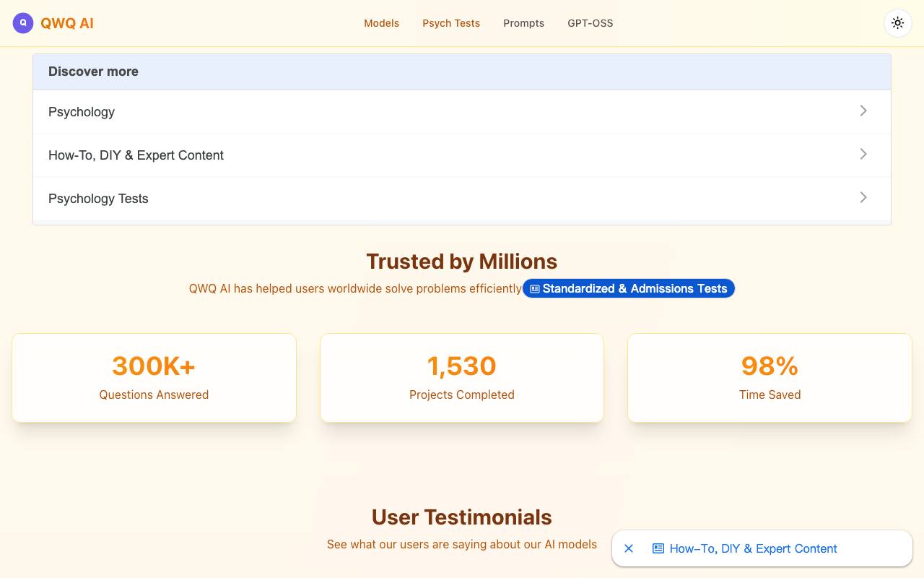The height and width of the screenshot is (578, 924).
Task: Open the Standardized & Admissions Tests pill
Action: point(629,288)
